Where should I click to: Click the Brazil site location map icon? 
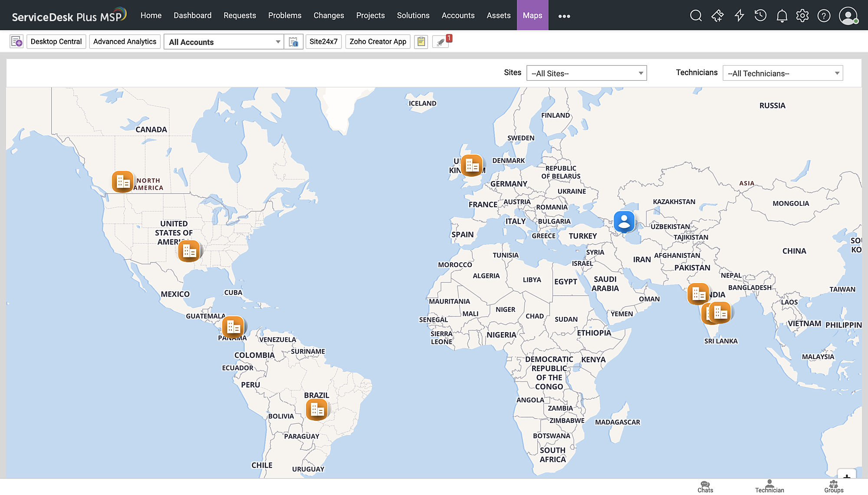coord(316,409)
